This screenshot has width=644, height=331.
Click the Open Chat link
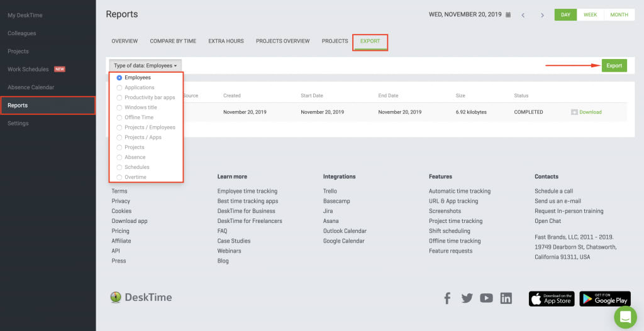pyautogui.click(x=548, y=221)
